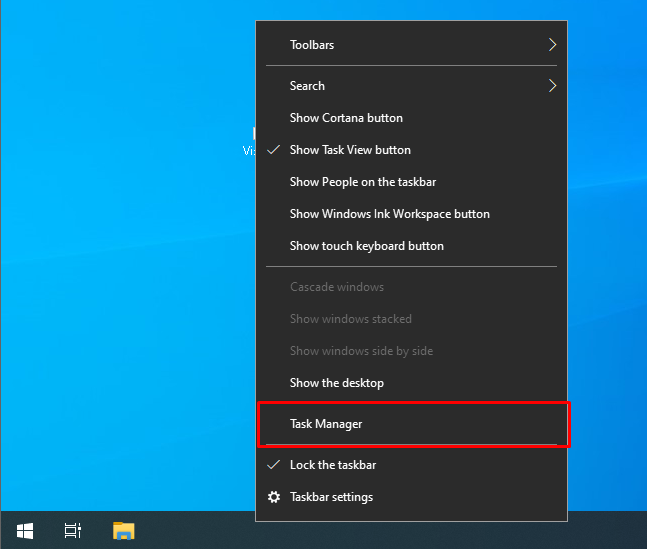Enable Show Windows Ink Workspace button

[x=411, y=214]
